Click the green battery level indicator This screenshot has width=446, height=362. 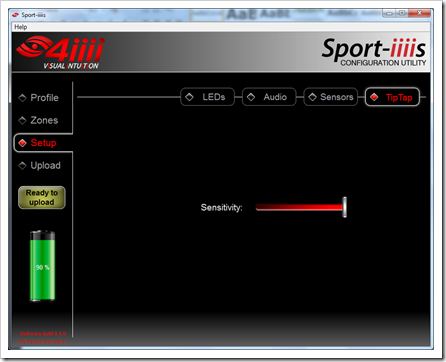point(42,266)
